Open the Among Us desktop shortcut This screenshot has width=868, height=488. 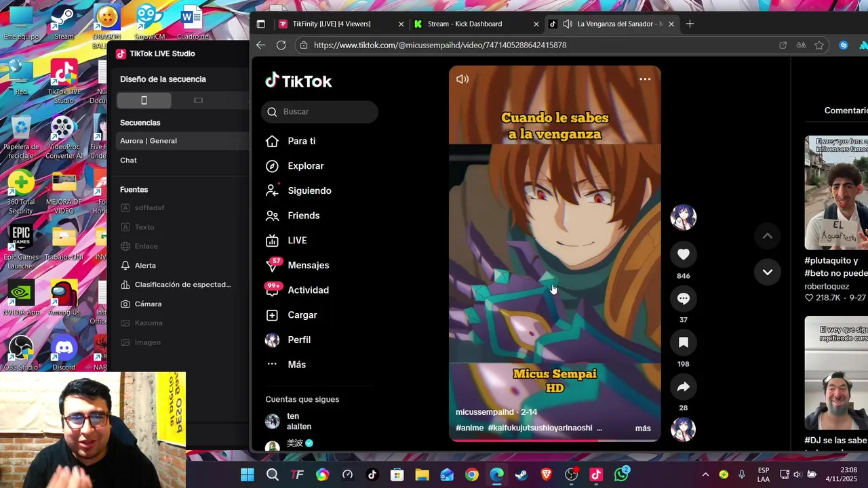[64, 298]
